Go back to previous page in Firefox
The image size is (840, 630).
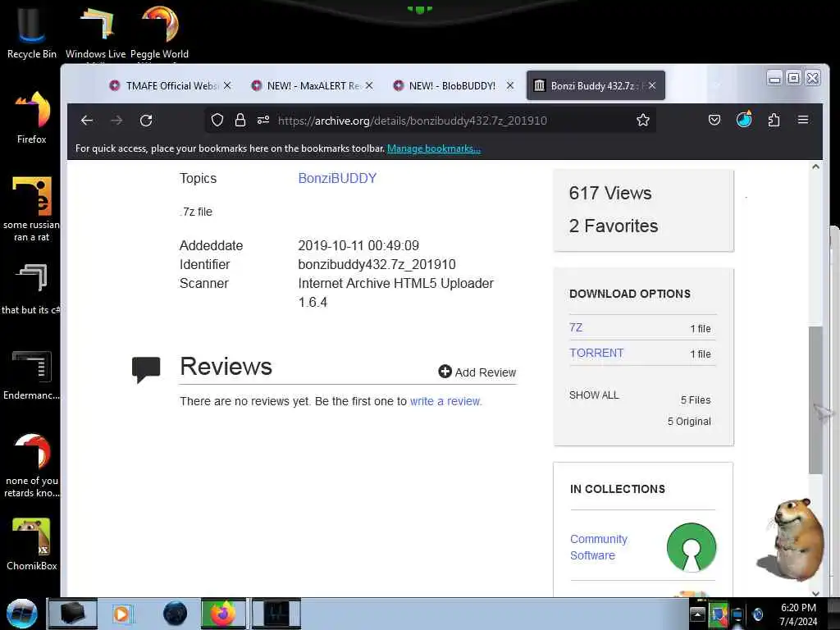pyautogui.click(x=87, y=120)
